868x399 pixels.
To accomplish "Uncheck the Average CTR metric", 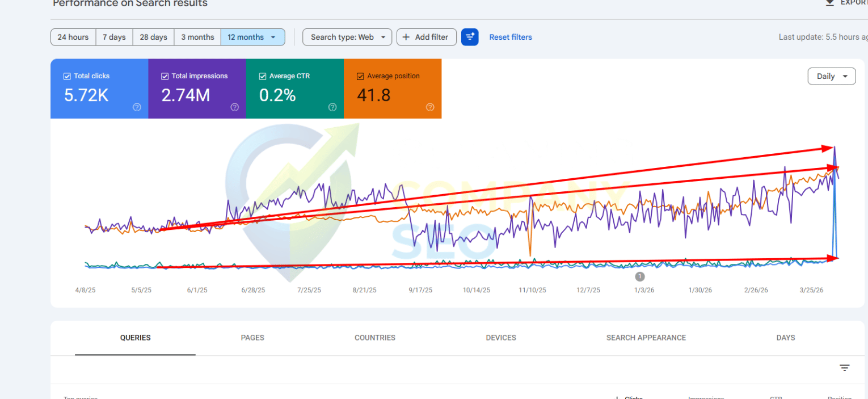I will (262, 75).
